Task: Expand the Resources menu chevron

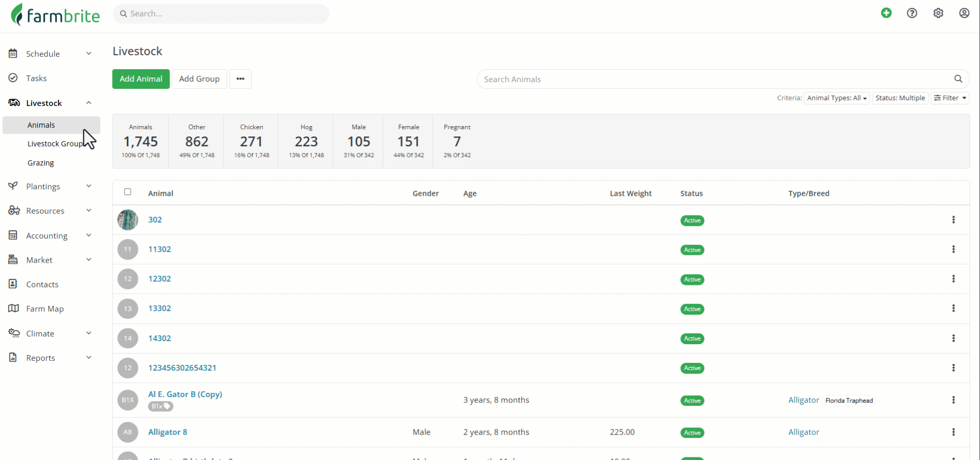Action: [89, 210]
